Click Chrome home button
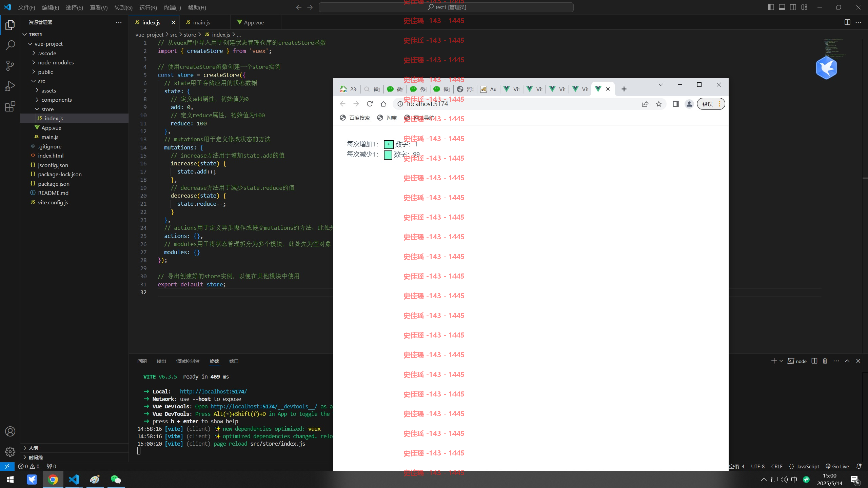The height and width of the screenshot is (488, 868). 383,104
